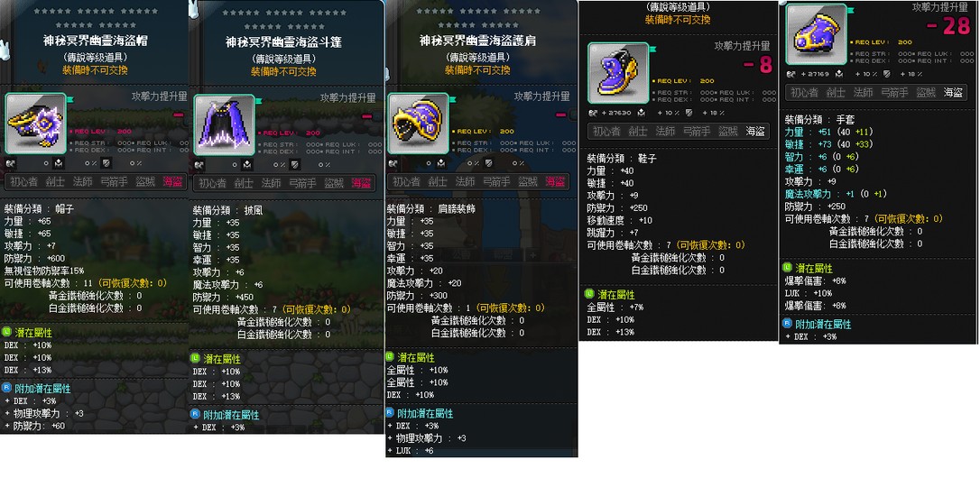980x487 pixels.
Task: Click the 神秘冥界幽靈海盜帽 item title
Action: click(x=96, y=41)
